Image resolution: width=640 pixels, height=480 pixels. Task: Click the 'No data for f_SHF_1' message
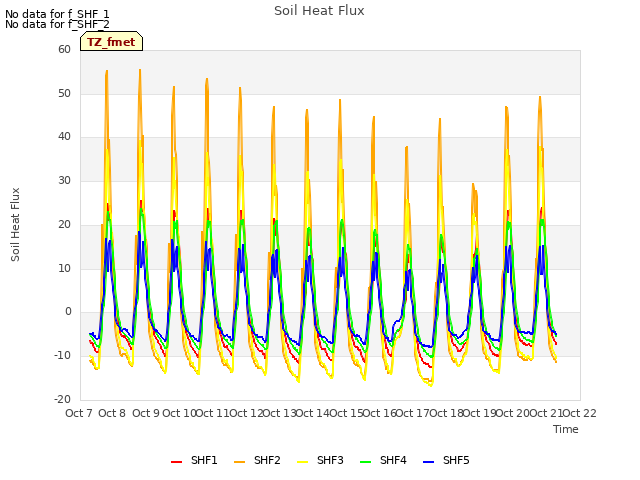[57, 14]
